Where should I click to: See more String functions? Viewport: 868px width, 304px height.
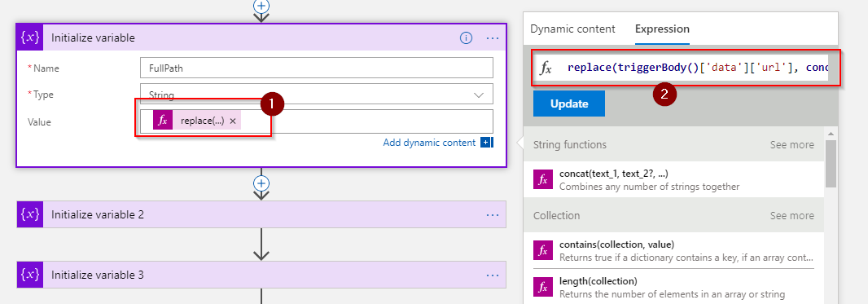[791, 144]
